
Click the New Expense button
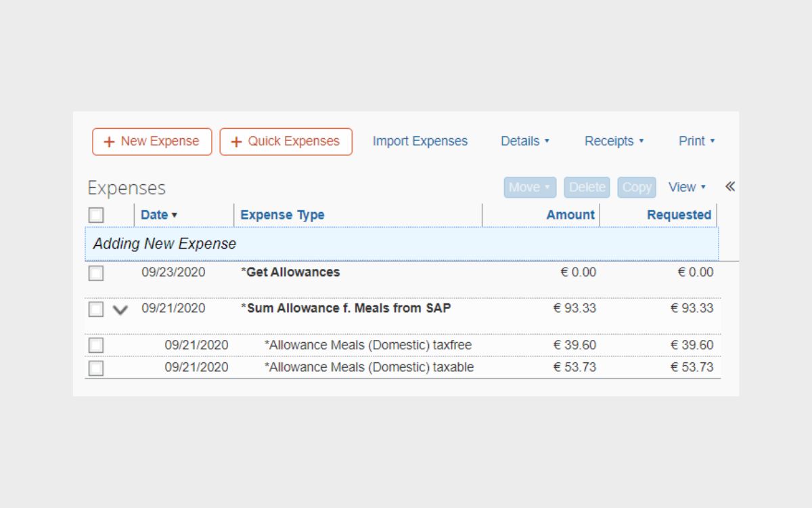[x=152, y=142]
